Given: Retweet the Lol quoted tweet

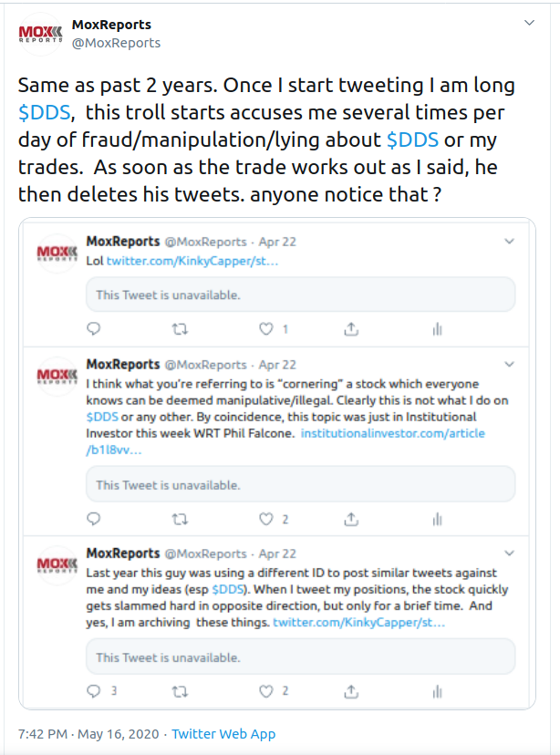Looking at the screenshot, I should (180, 329).
